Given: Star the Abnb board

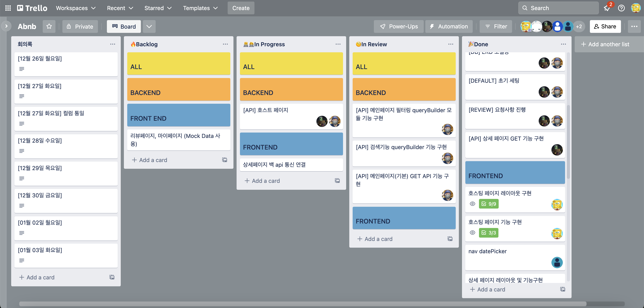Looking at the screenshot, I should tap(49, 26).
